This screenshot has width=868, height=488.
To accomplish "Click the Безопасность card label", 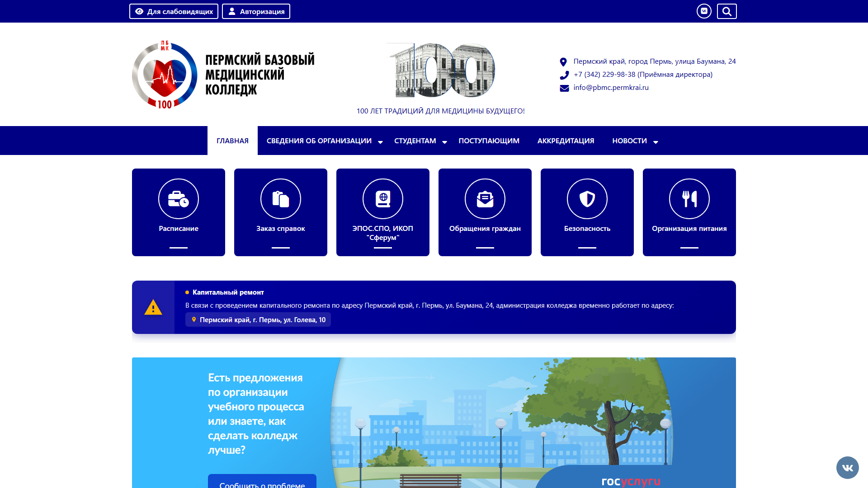I will point(587,229).
